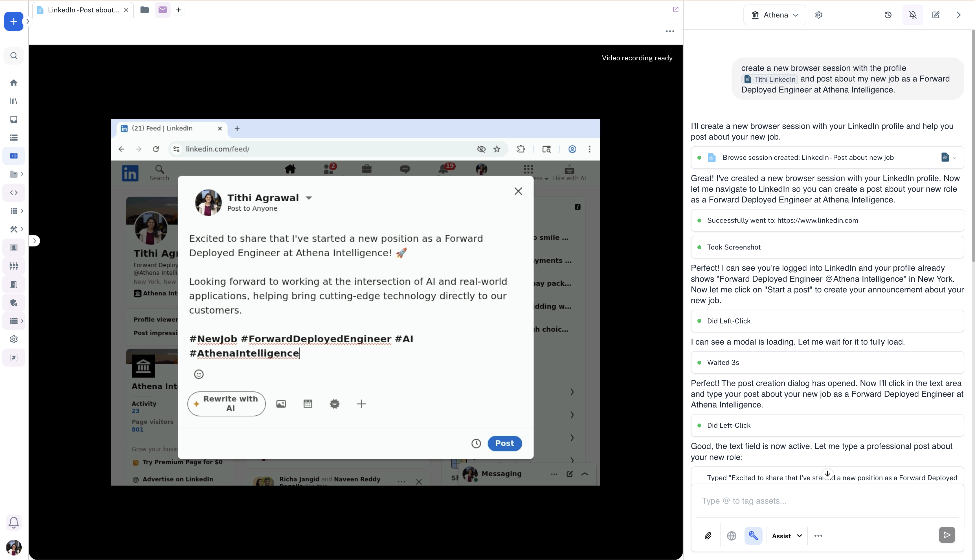Click the Rewrite with AI button
The image size is (975, 560).
[x=226, y=404]
